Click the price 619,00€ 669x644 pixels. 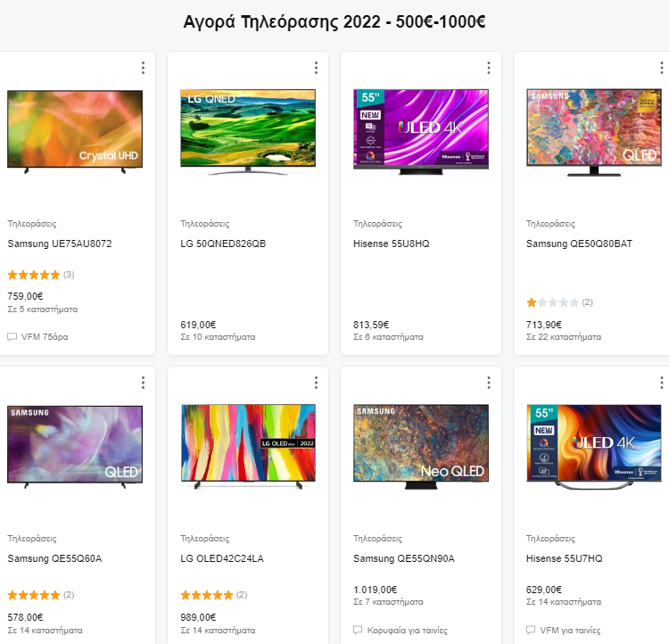198,325
